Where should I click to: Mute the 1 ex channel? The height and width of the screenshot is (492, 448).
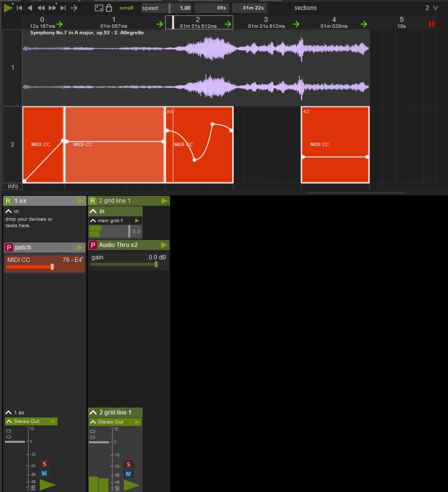pos(44,474)
